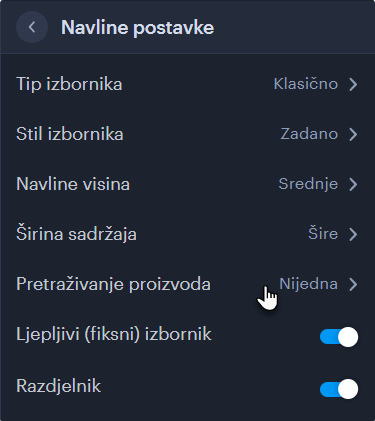Select the Navline visina row
This screenshot has width=375, height=421.
pyautogui.click(x=187, y=184)
